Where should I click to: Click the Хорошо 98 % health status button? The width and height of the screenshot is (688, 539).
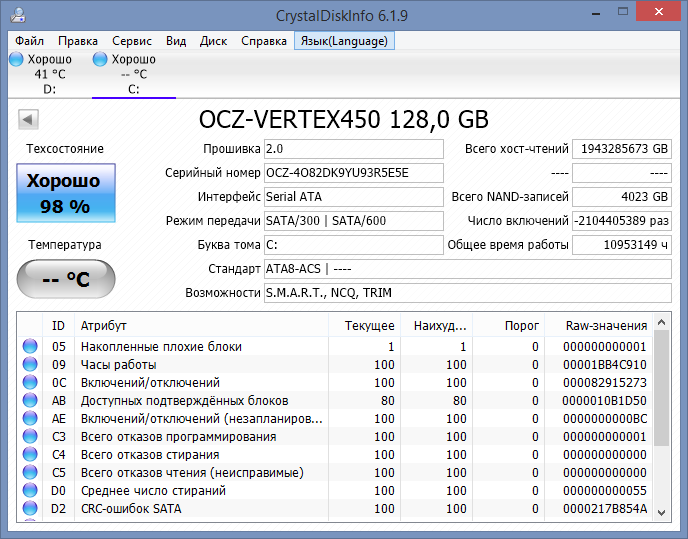click(x=64, y=194)
